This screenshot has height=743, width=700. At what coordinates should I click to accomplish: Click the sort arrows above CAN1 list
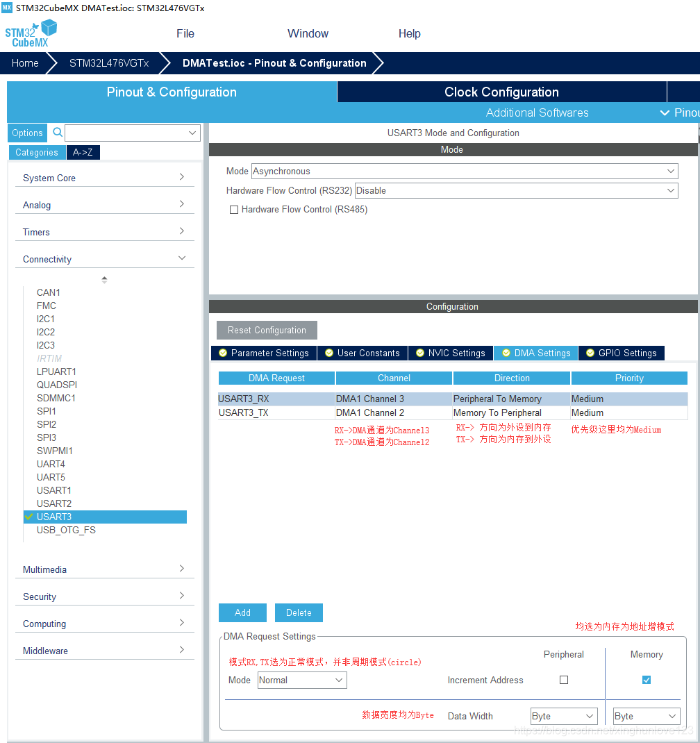(104, 280)
